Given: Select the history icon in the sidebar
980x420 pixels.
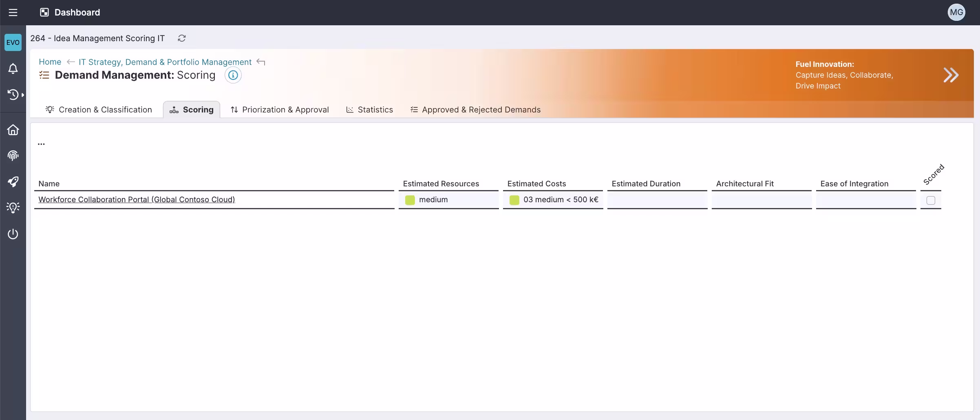Looking at the screenshot, I should tap(13, 95).
